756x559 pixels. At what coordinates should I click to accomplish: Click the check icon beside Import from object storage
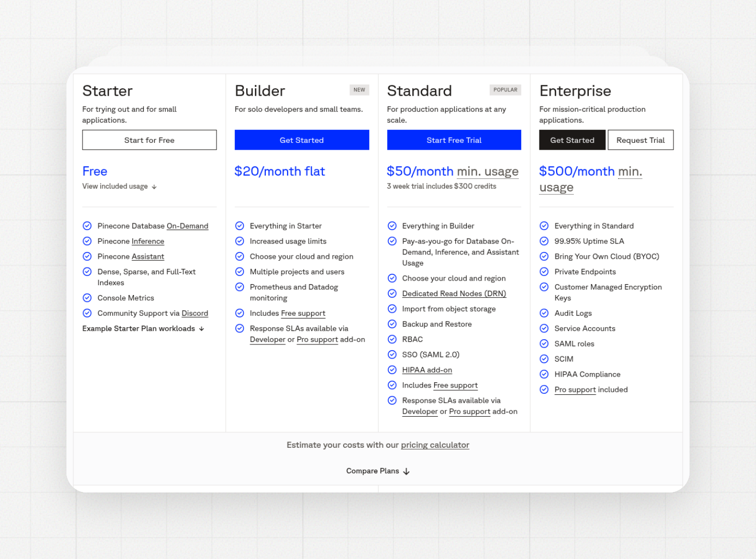(x=392, y=309)
